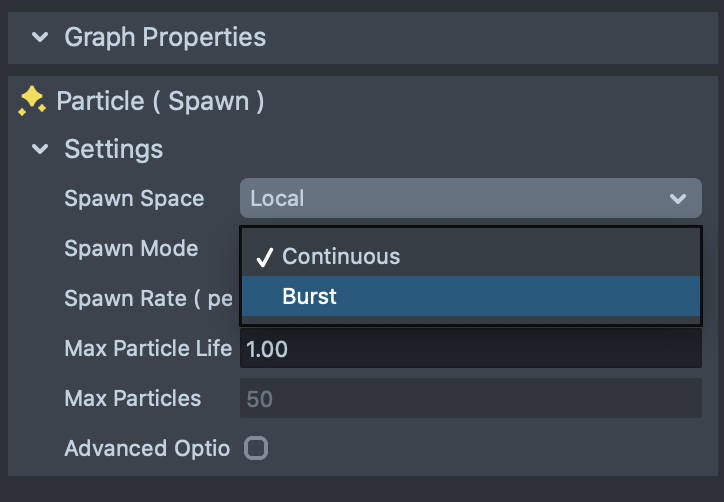The image size is (724, 502).
Task: Click the Max Particles label
Action: [x=132, y=398]
